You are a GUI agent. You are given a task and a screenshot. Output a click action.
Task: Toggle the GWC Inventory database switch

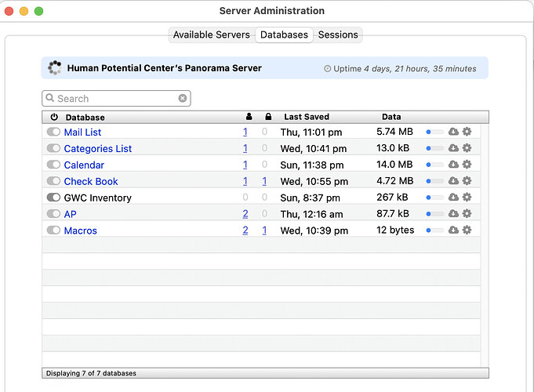[x=53, y=198]
